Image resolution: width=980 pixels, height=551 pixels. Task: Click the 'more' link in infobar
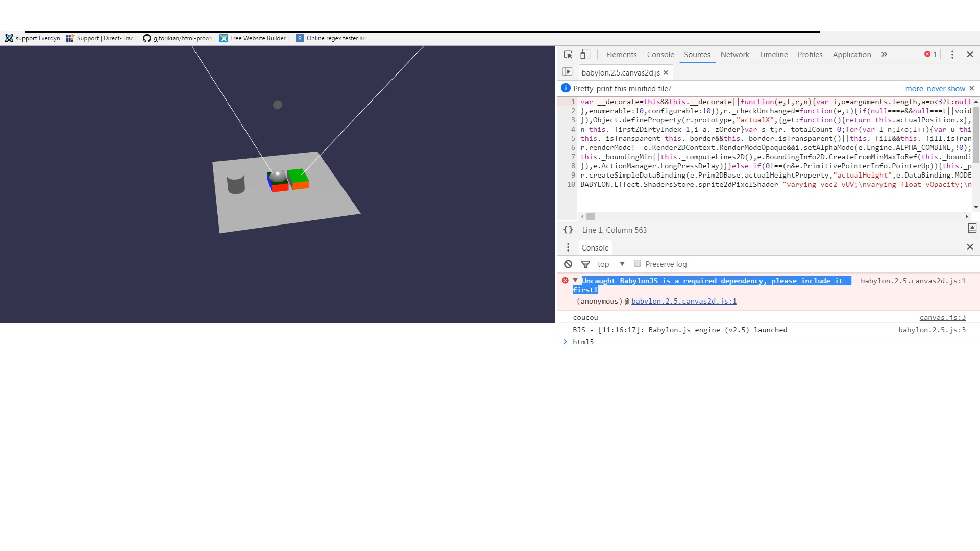tap(914, 88)
